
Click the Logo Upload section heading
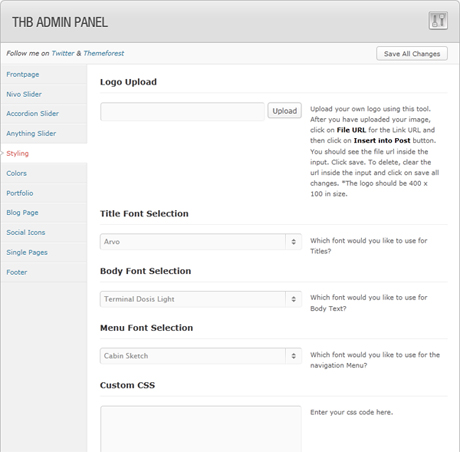pos(128,82)
